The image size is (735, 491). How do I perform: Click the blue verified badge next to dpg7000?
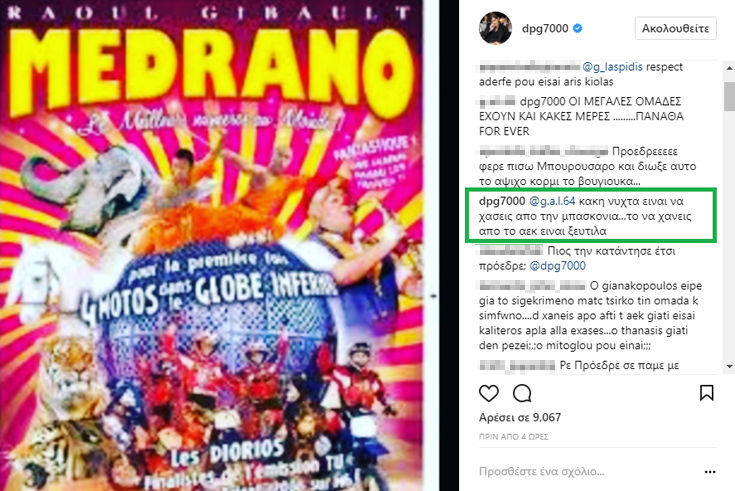tap(578, 28)
